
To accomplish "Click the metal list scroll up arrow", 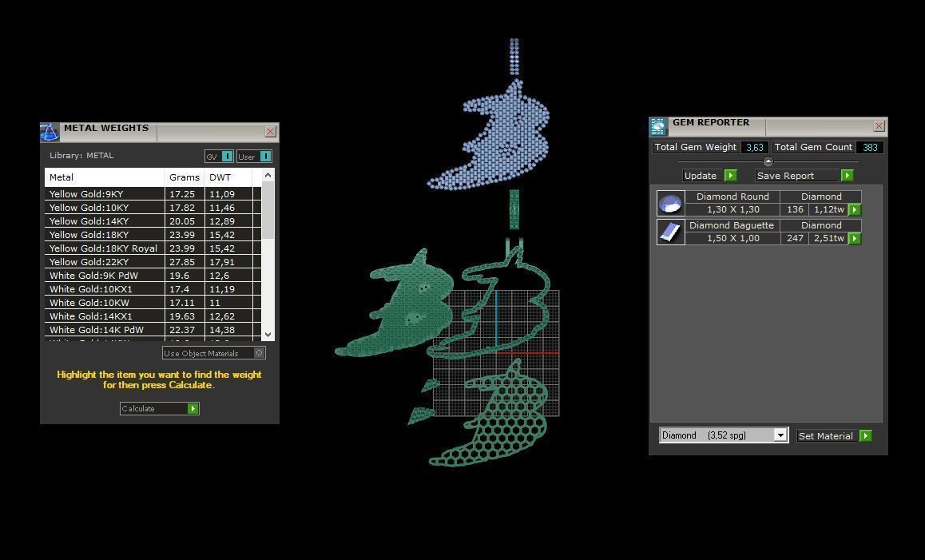I will point(268,175).
